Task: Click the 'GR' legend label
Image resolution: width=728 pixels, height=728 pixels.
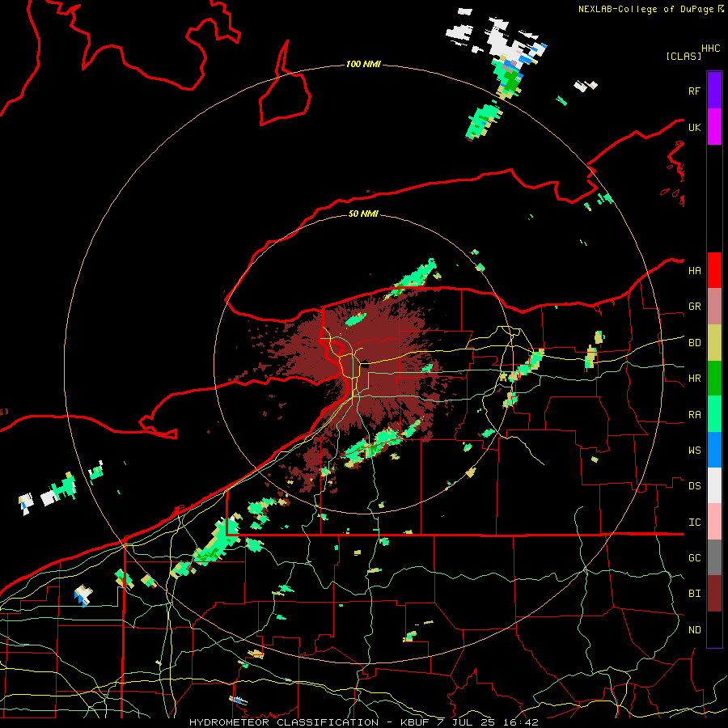Action: coord(694,307)
